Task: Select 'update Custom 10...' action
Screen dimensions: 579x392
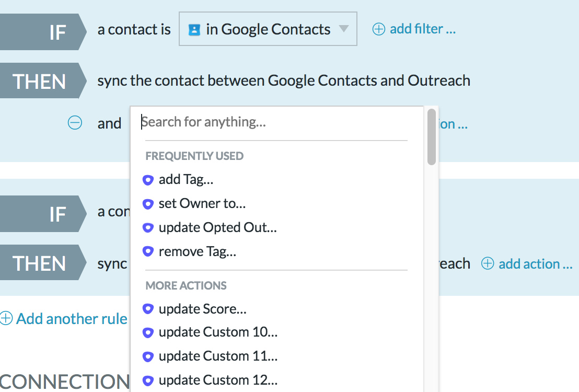Action: (218, 332)
